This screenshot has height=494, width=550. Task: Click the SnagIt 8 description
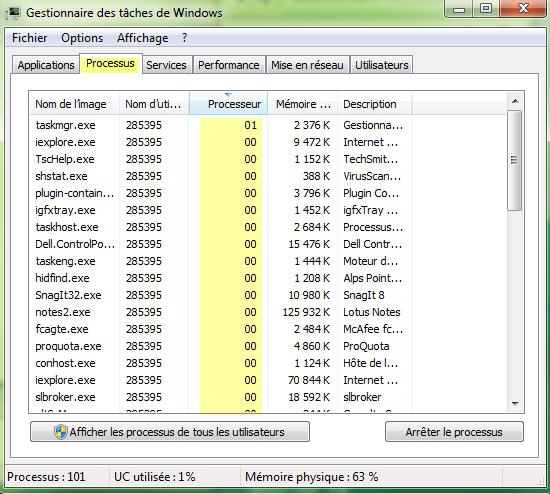click(x=363, y=295)
